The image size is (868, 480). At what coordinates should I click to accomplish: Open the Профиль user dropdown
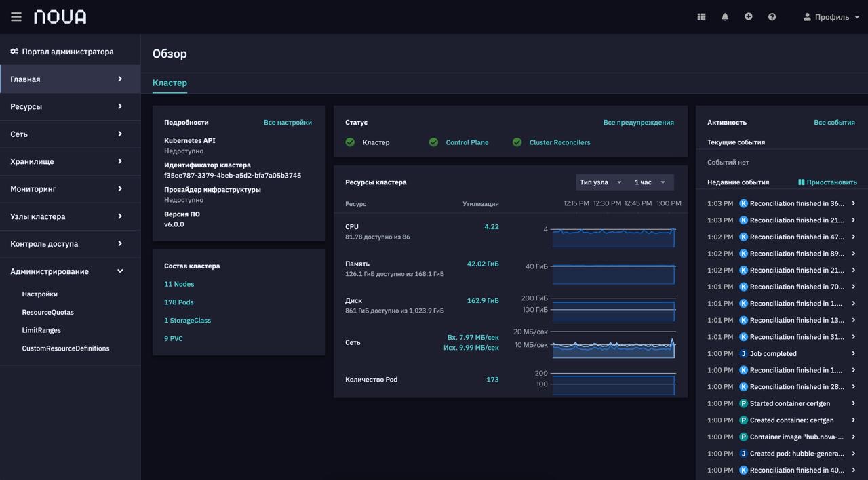[x=831, y=17]
